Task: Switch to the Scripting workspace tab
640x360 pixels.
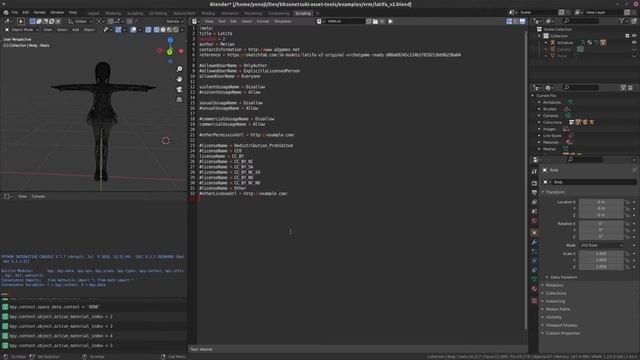Action: (303, 13)
